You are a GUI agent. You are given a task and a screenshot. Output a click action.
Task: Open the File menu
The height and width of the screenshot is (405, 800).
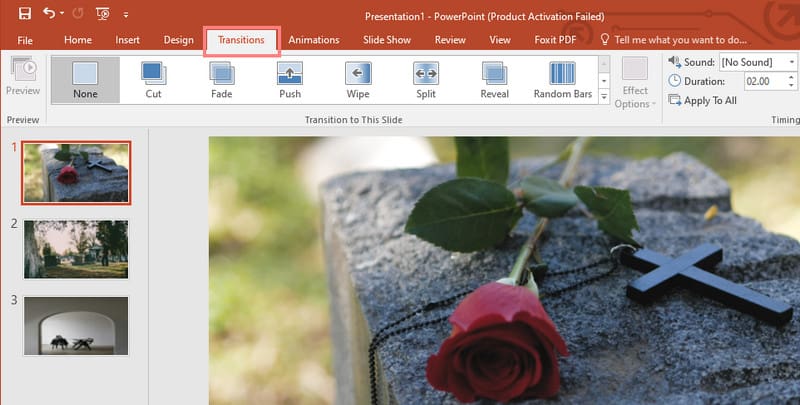point(25,40)
